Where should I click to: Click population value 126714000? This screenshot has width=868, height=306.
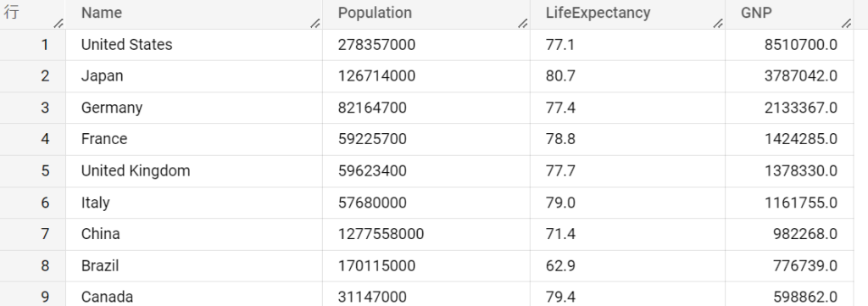pyautogui.click(x=376, y=76)
